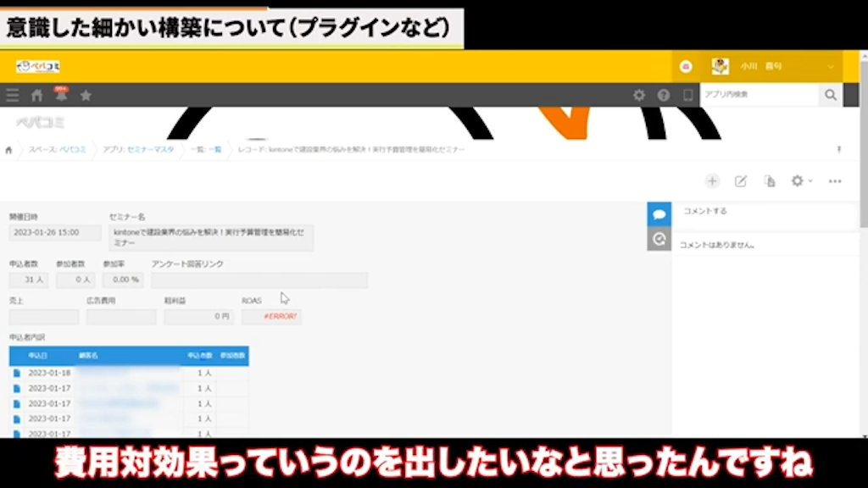
Task: Switch to the comments tab icon
Action: coord(659,214)
